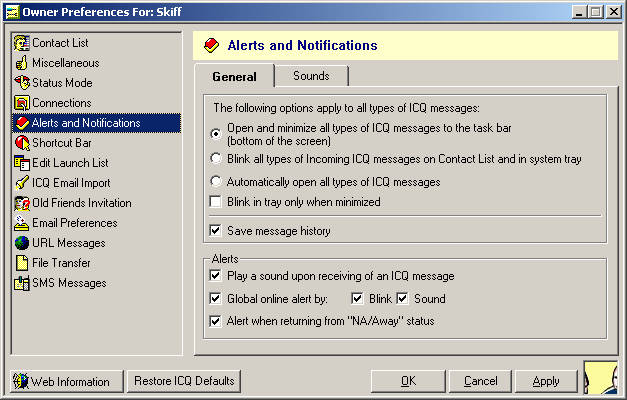Click the Old Friends Invitation icon
Screen dimensions: 627x400
click(x=22, y=203)
